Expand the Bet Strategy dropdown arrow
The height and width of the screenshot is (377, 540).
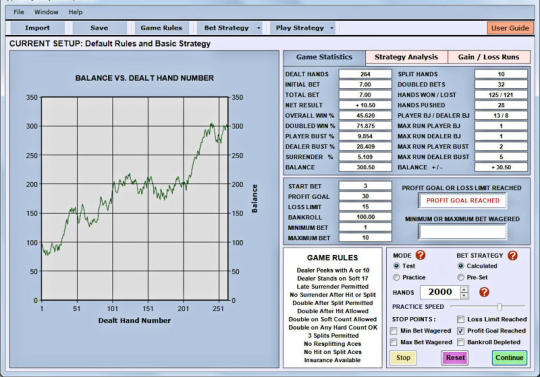point(259,28)
